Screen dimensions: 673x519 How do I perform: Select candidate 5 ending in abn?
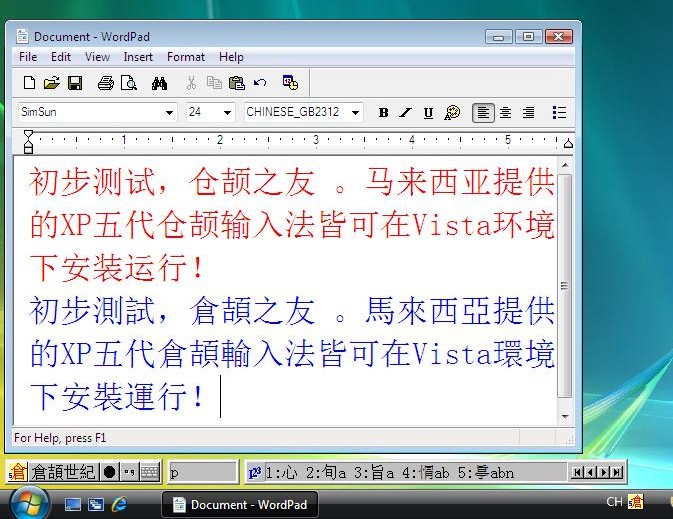486,473
